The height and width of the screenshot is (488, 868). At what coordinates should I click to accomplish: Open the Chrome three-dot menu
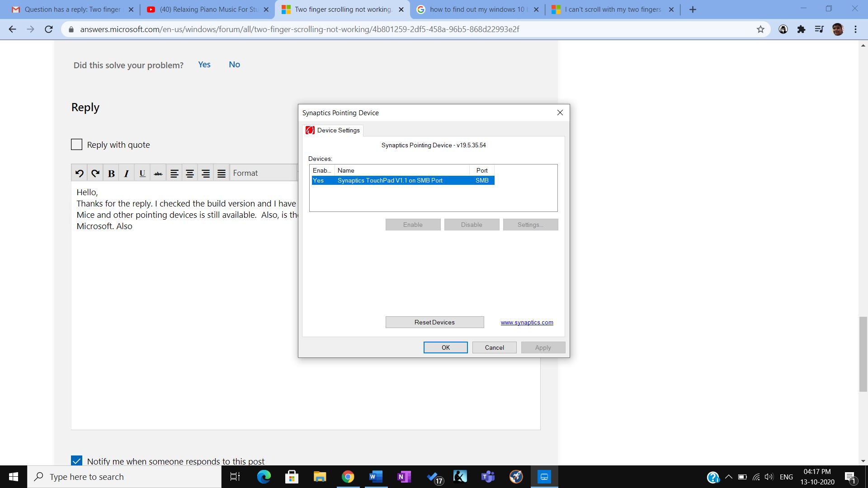point(855,29)
